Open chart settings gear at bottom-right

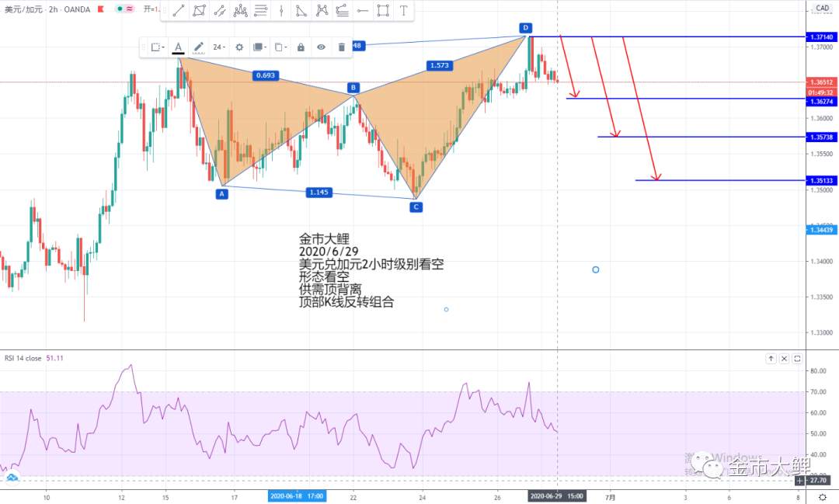[x=823, y=497]
